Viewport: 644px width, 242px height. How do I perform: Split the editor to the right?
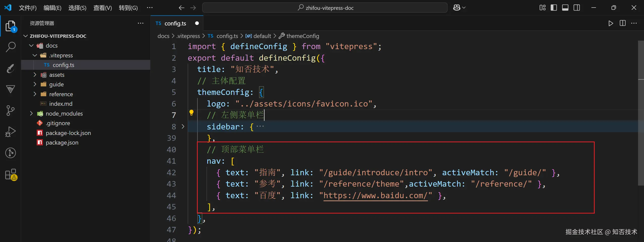[623, 23]
